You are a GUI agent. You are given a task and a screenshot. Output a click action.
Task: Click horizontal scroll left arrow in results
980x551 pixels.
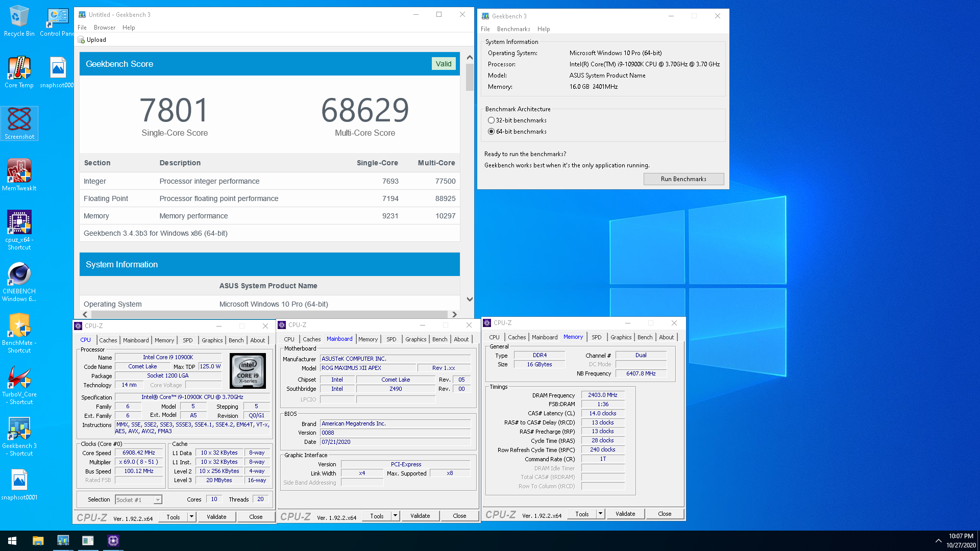click(85, 315)
